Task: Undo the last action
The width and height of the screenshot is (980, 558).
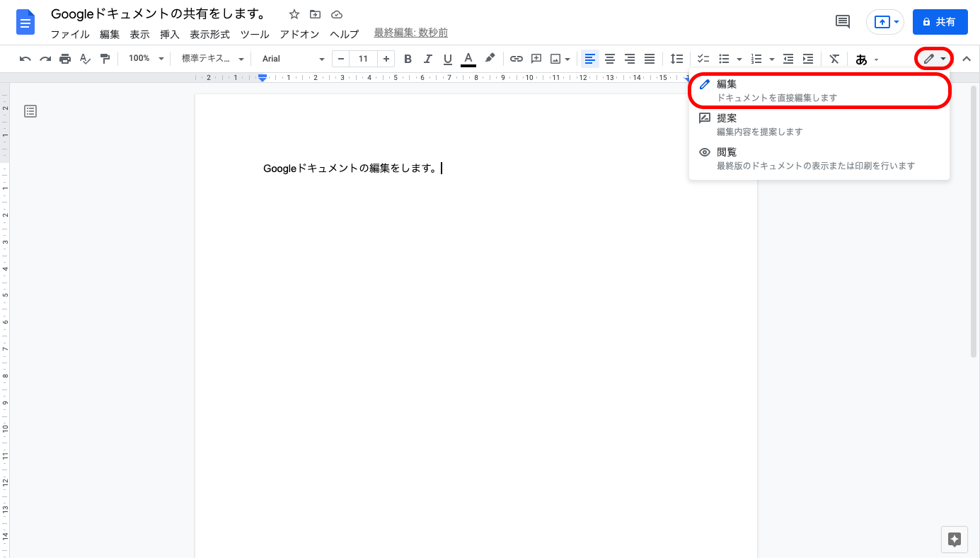Action: coord(25,59)
